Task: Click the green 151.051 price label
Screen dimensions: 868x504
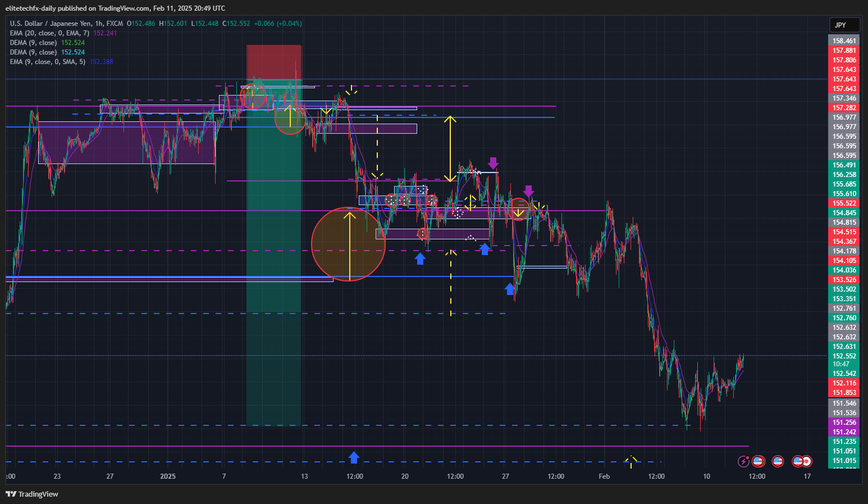Action: point(844,451)
